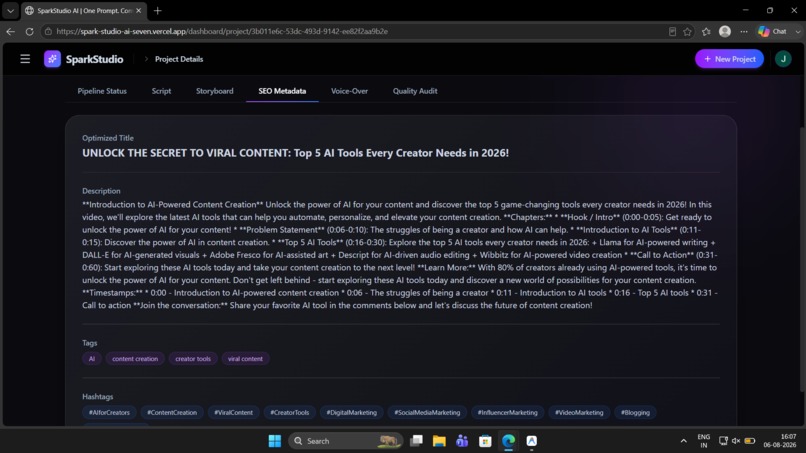This screenshot has width=806, height=453.
Task: Open Microsoft Teams from the taskbar
Action: (462, 441)
